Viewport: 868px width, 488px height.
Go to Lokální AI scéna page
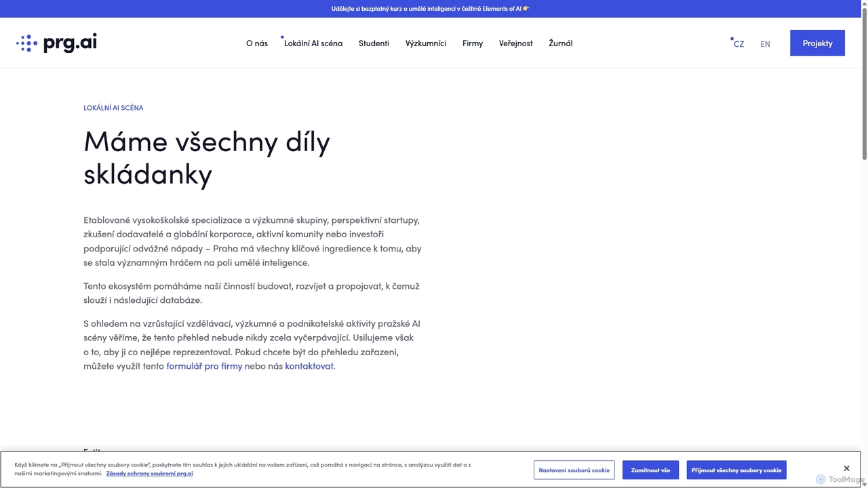click(x=313, y=43)
